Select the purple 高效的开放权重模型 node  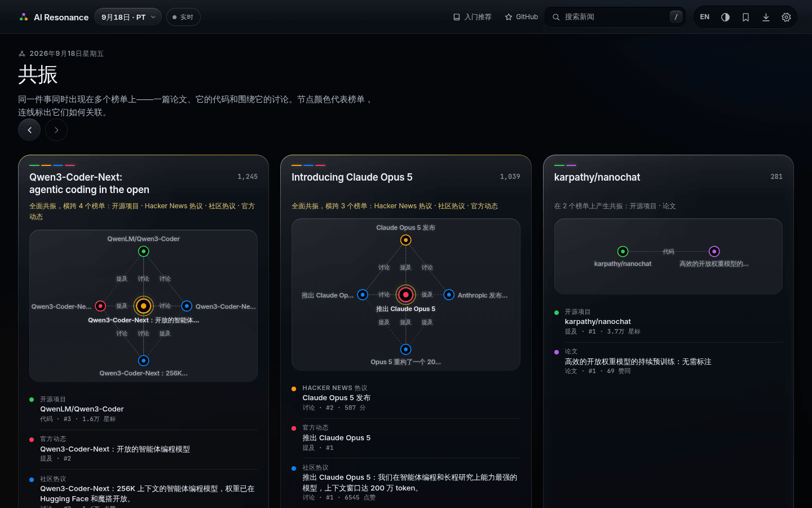click(x=714, y=251)
